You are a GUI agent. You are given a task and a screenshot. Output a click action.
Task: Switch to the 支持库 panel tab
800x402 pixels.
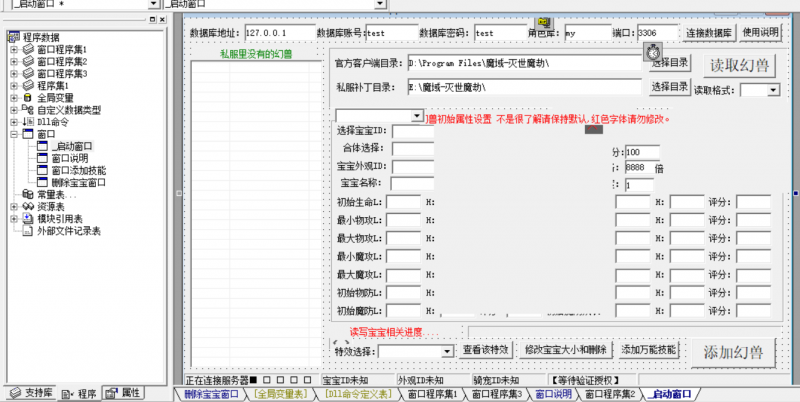pos(32,393)
